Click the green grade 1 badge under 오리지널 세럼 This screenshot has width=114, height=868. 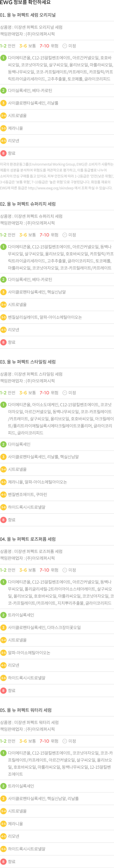tap(3, 58)
